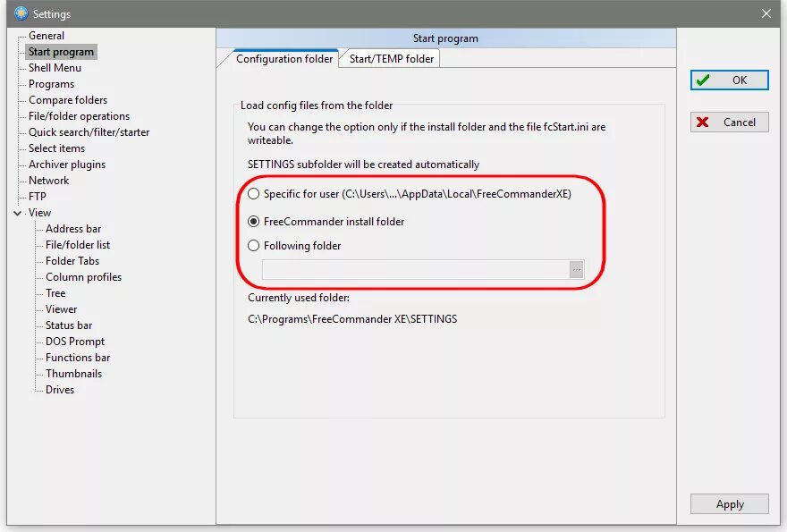Confirm settings with OK button

click(729, 80)
